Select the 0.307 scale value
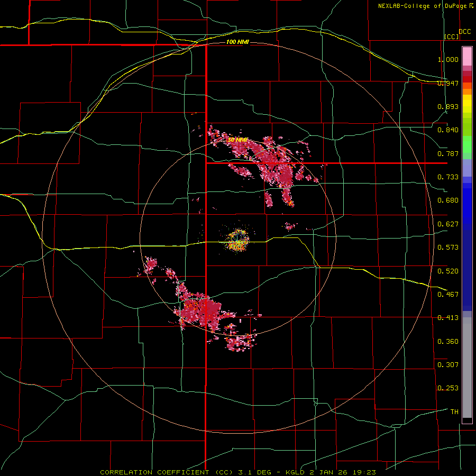 point(448,364)
